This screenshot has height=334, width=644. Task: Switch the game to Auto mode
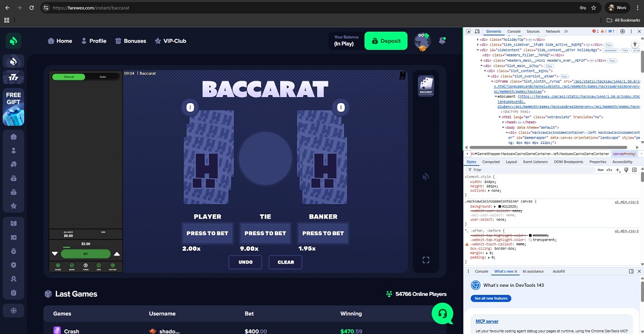[x=103, y=77]
